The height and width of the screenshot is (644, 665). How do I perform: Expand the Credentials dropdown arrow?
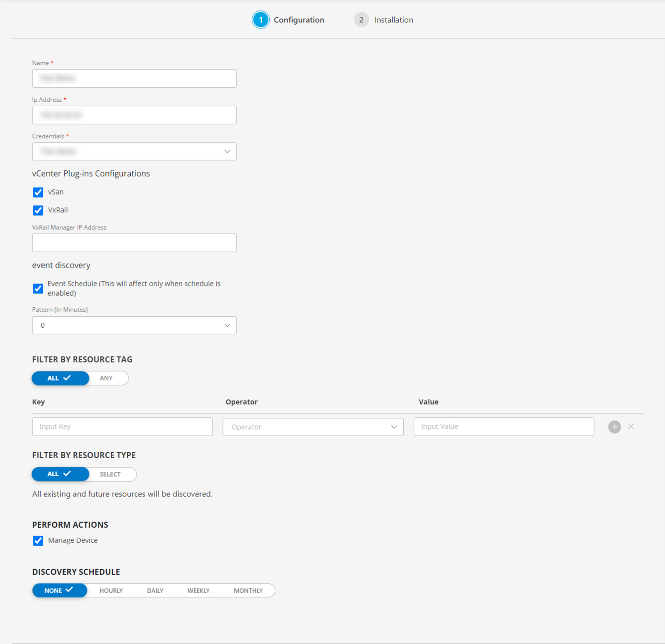click(227, 151)
